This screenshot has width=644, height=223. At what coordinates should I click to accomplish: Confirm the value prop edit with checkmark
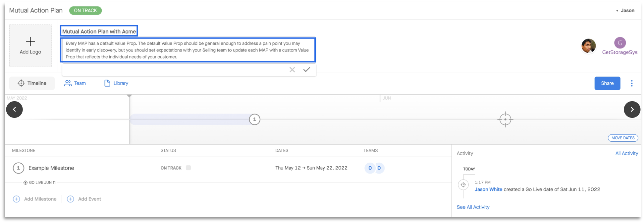pos(307,69)
